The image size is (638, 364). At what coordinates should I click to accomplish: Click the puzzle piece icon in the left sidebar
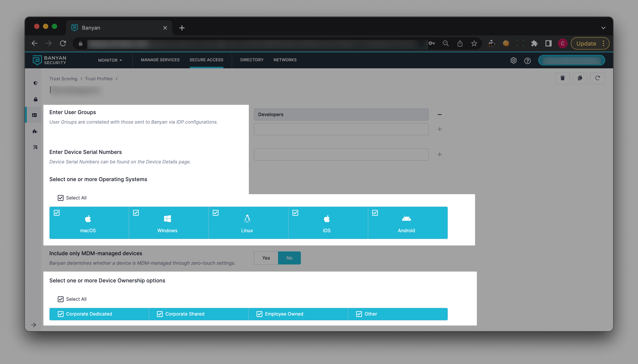pos(35,131)
